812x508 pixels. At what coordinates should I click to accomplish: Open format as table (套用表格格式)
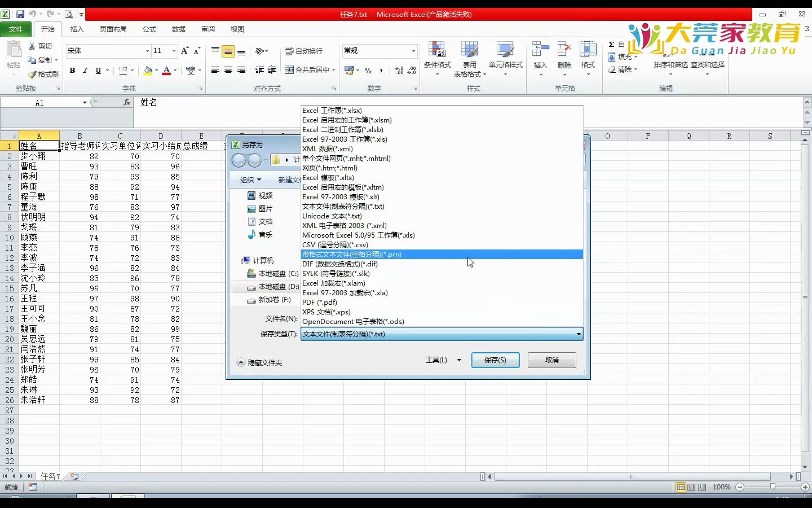470,59
